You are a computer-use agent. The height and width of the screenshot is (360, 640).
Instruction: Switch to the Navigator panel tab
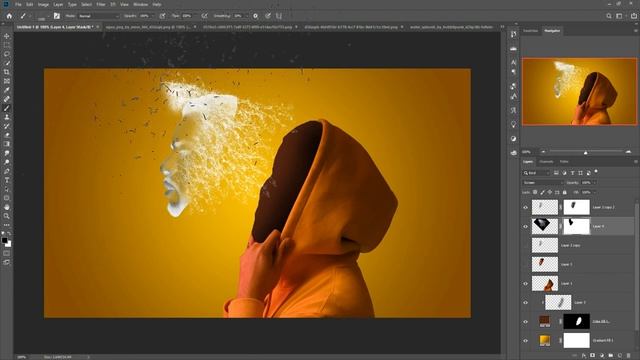pos(552,31)
